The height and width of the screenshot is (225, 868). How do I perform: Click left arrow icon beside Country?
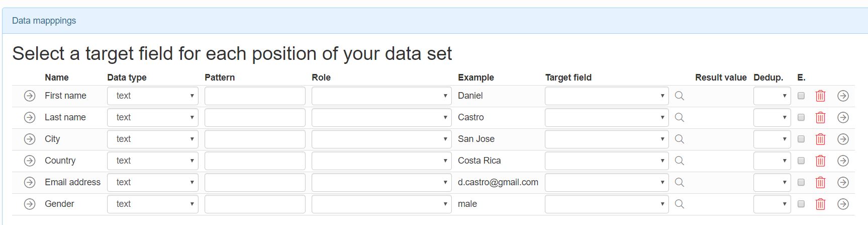(30, 161)
